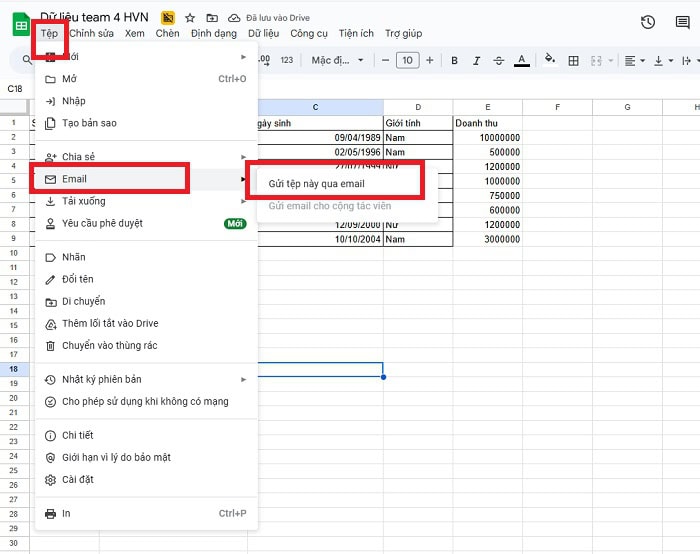Select Gửi tệp này qua email
Image resolution: width=700 pixels, height=554 pixels.
[x=317, y=184]
